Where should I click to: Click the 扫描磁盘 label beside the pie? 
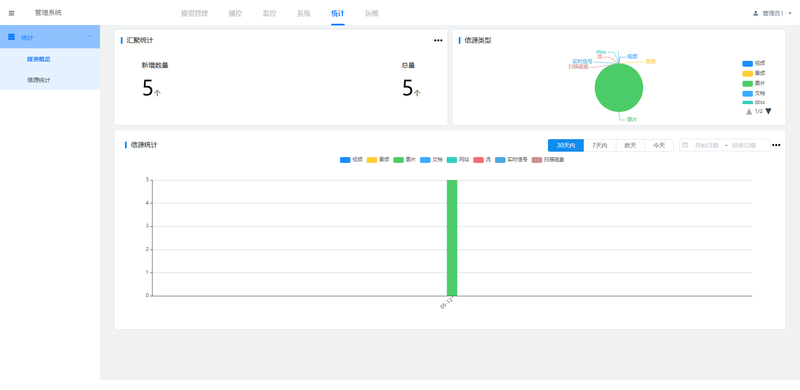click(579, 66)
